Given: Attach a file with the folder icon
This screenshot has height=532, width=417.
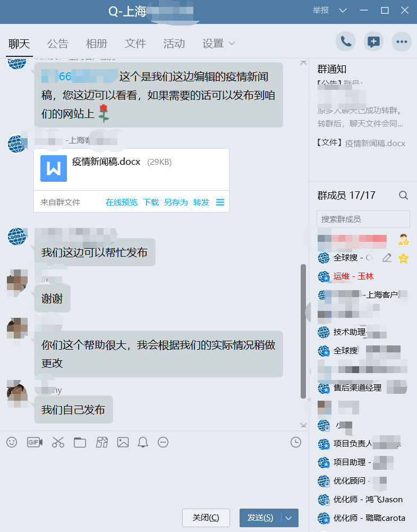Looking at the screenshot, I should pyautogui.click(x=80, y=442).
